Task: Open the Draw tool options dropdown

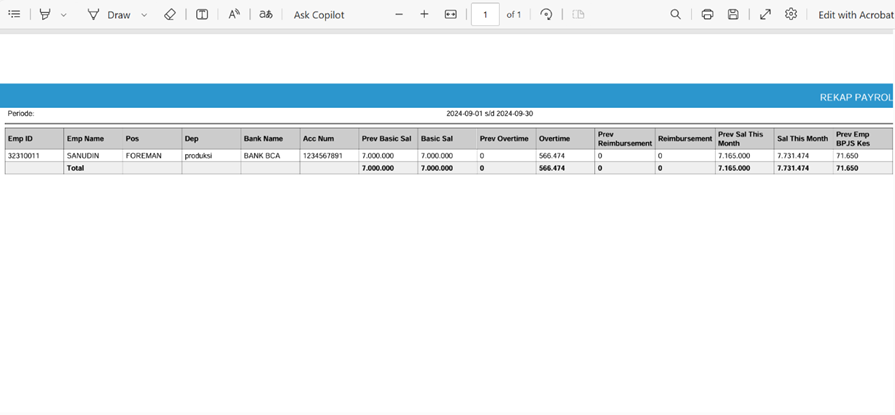Action: pyautogui.click(x=144, y=15)
